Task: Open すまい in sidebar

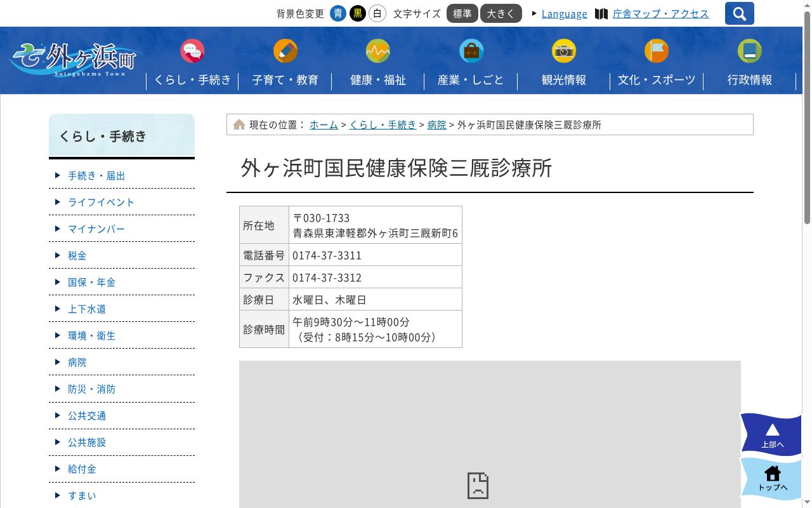Action: click(x=82, y=496)
